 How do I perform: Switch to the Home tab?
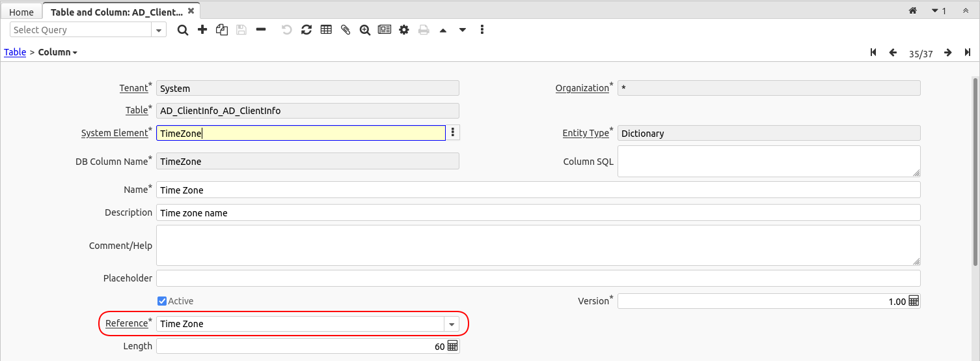[21, 12]
